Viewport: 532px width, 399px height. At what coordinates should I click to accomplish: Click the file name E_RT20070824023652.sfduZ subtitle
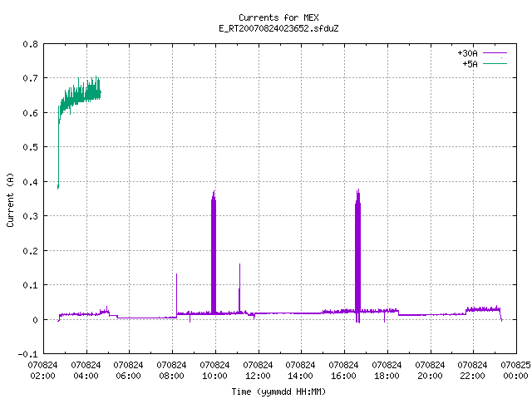(278, 28)
